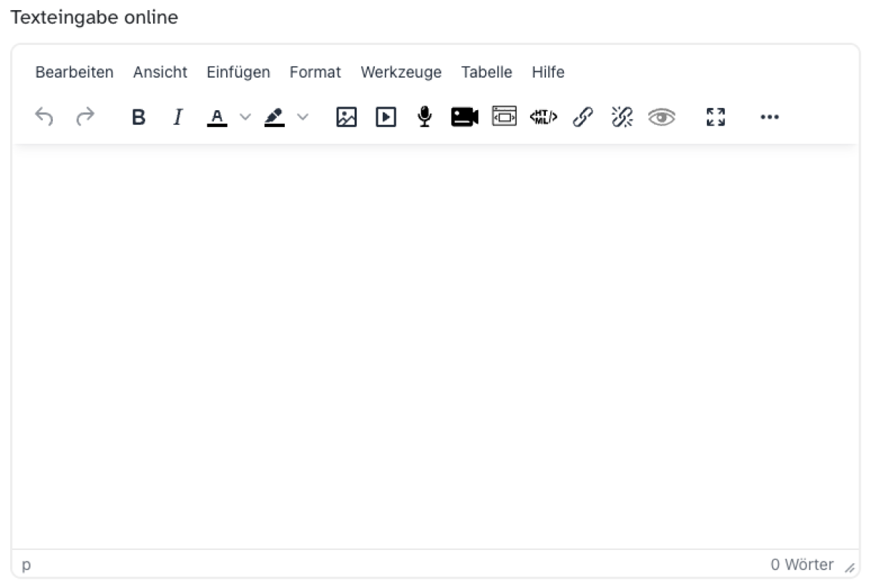Toggle italic formatting
The width and height of the screenshot is (870, 588).
pyautogui.click(x=178, y=117)
